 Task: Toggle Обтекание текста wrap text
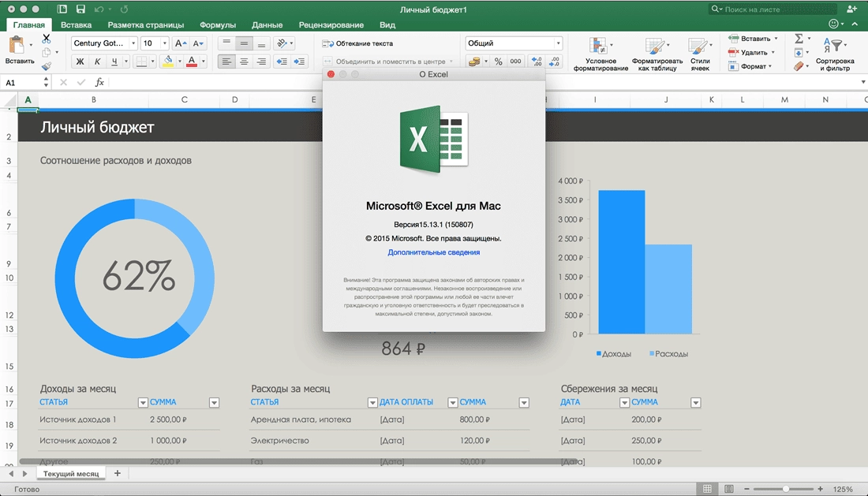point(357,43)
